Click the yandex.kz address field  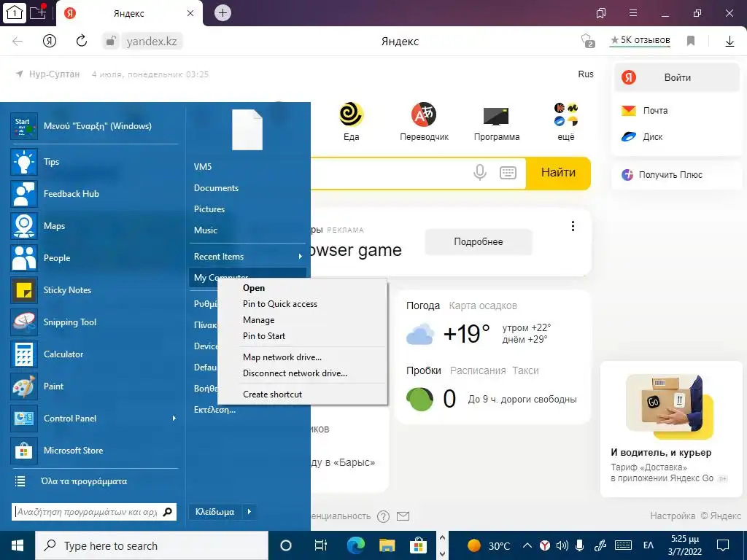(x=152, y=42)
